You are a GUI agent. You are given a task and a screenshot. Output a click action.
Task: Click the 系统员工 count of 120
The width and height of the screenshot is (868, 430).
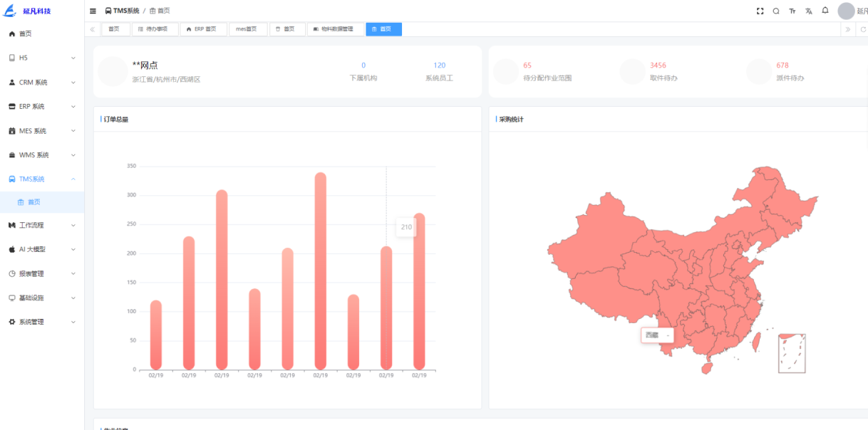point(440,65)
